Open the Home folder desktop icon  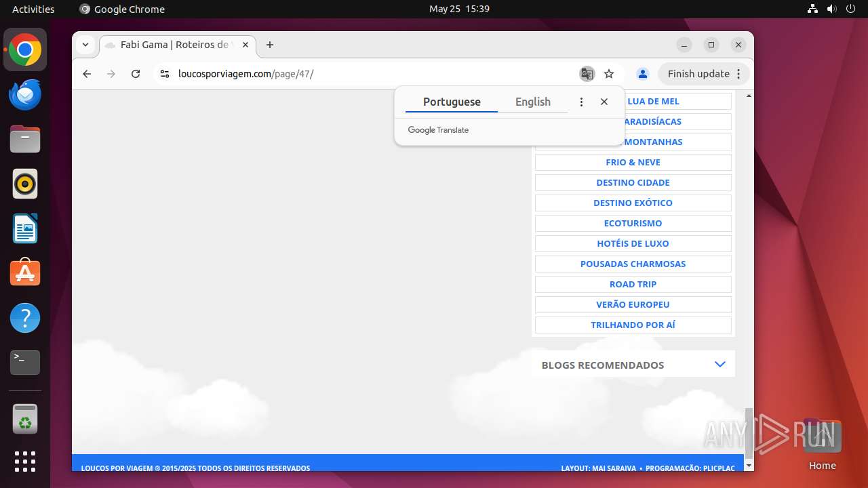822,445
